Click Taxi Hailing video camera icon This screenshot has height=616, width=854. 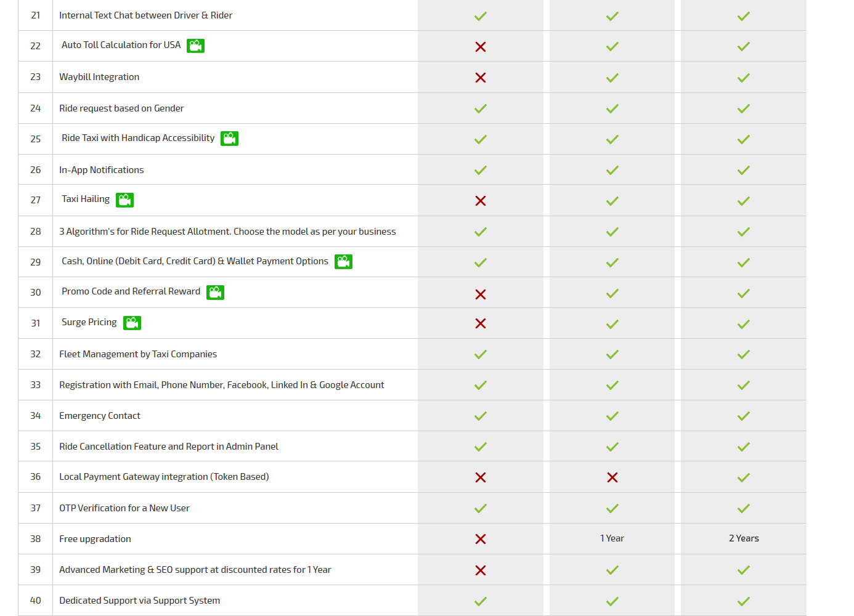click(124, 200)
